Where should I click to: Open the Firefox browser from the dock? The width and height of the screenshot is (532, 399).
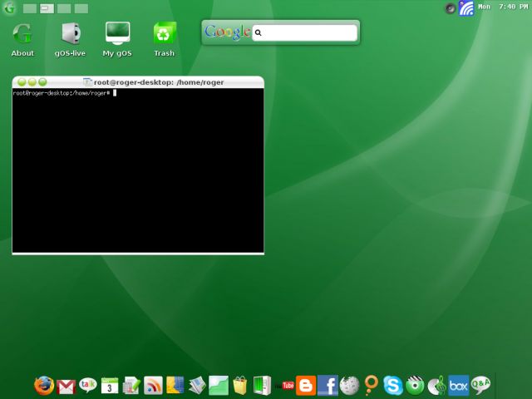tap(44, 385)
